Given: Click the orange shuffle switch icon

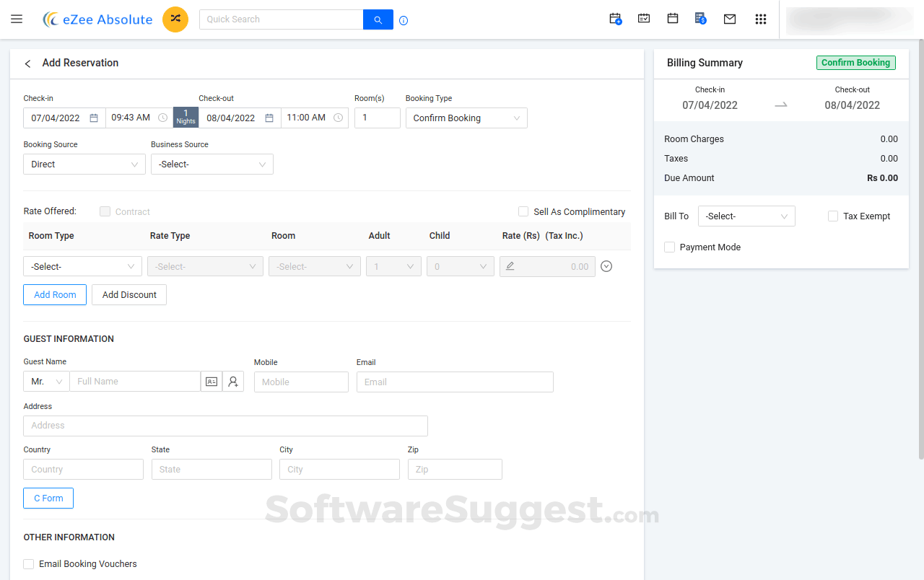Looking at the screenshot, I should [x=175, y=19].
